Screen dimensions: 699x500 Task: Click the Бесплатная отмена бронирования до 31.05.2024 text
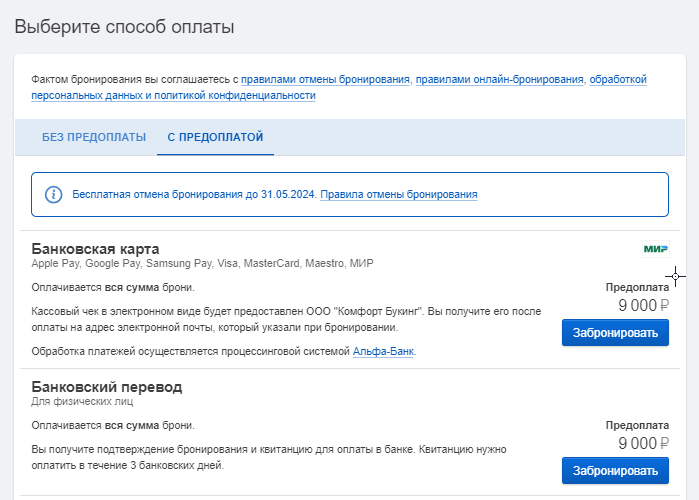click(x=194, y=194)
